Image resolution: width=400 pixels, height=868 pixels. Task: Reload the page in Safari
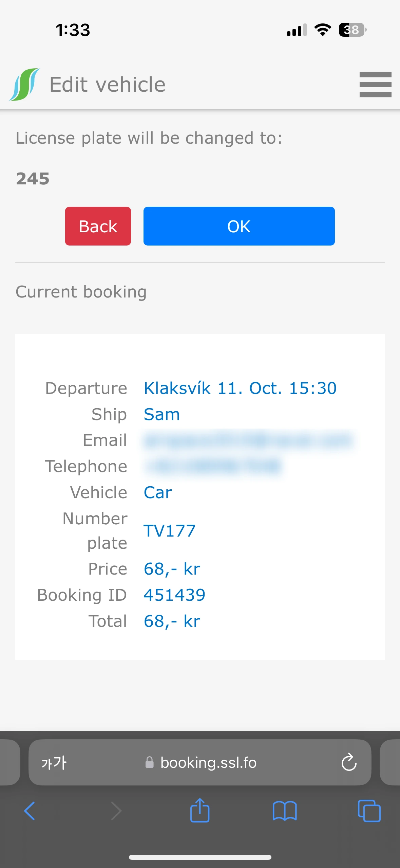pos(349,762)
